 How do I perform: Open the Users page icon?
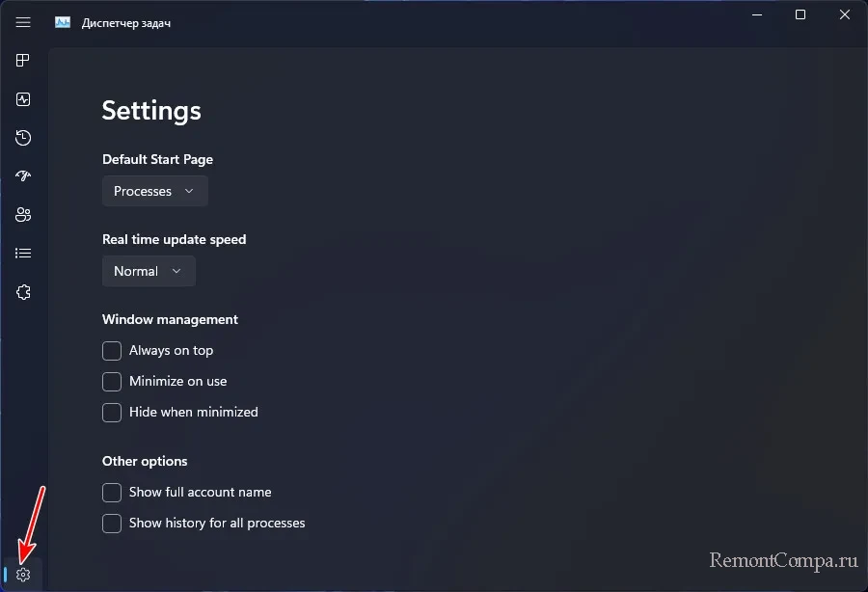23,215
